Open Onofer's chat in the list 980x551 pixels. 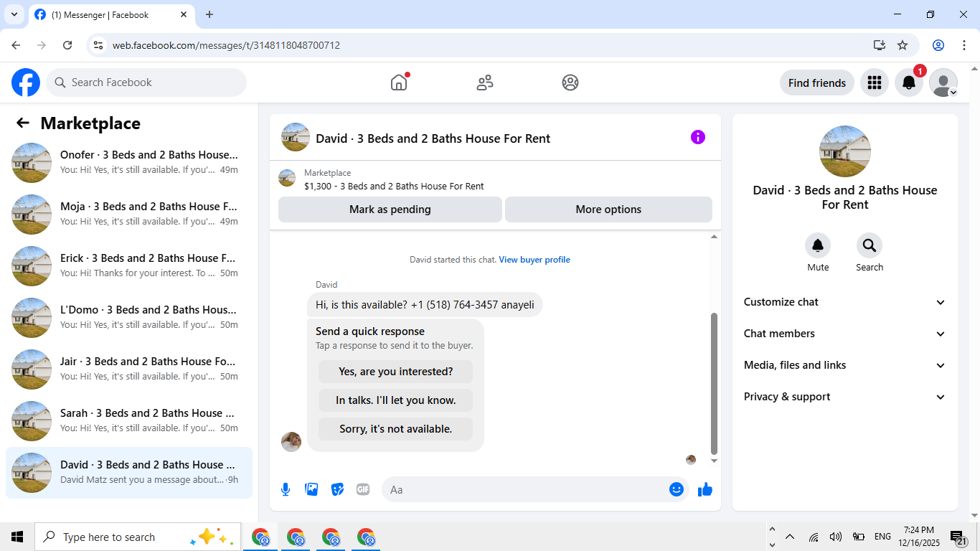129,163
